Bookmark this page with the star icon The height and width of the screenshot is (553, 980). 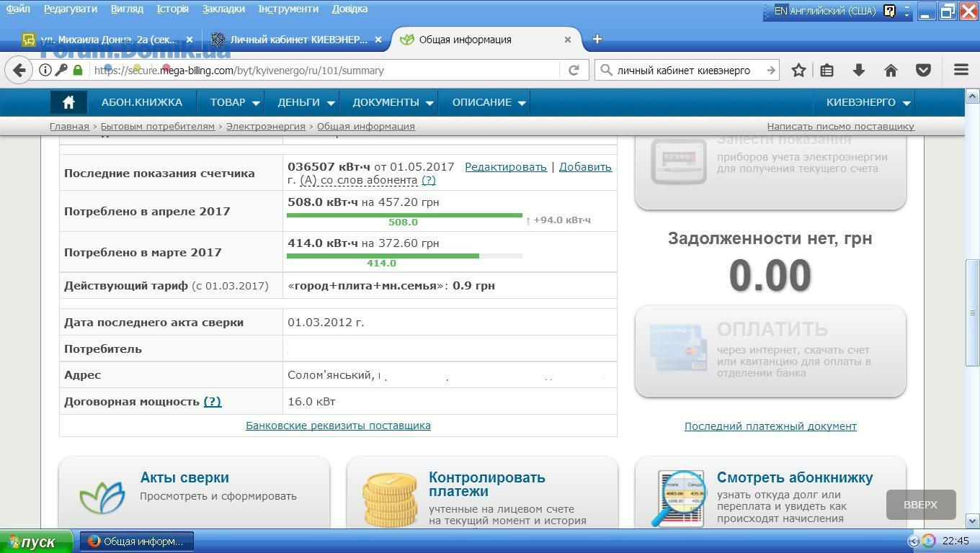click(798, 70)
